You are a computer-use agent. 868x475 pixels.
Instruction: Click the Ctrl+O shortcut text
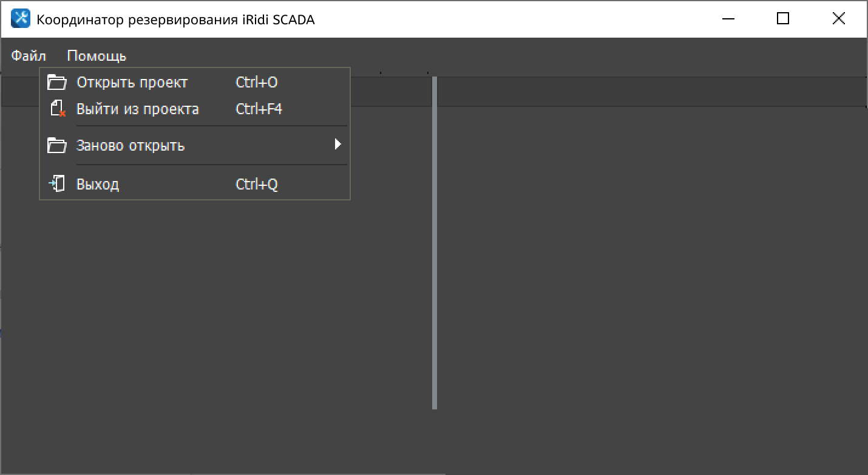click(x=257, y=83)
